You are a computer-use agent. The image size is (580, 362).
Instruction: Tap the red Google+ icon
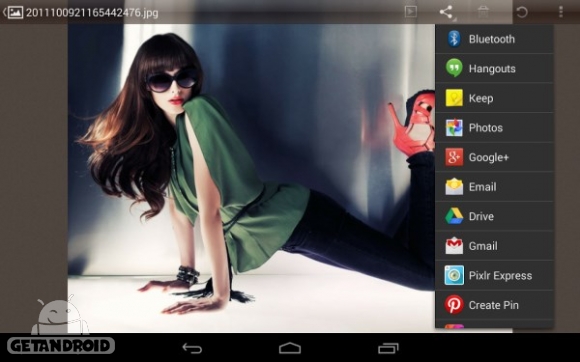[454, 157]
